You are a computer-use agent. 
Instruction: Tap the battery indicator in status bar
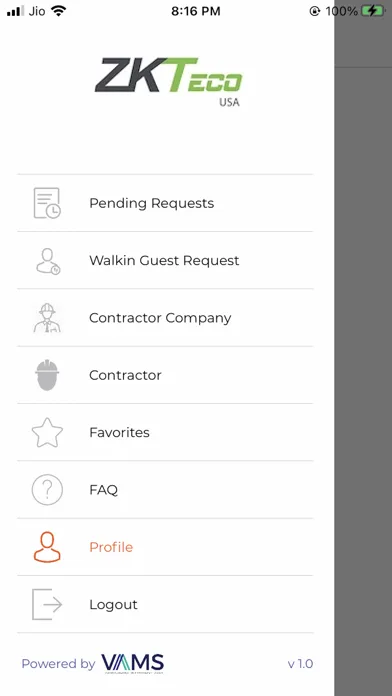(373, 11)
